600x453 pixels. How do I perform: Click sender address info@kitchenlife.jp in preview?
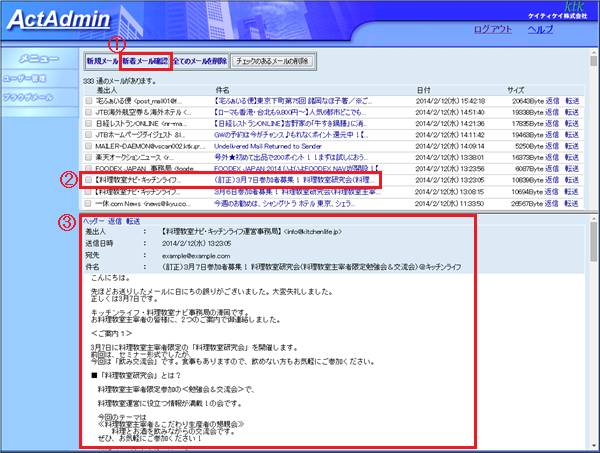pos(313,232)
